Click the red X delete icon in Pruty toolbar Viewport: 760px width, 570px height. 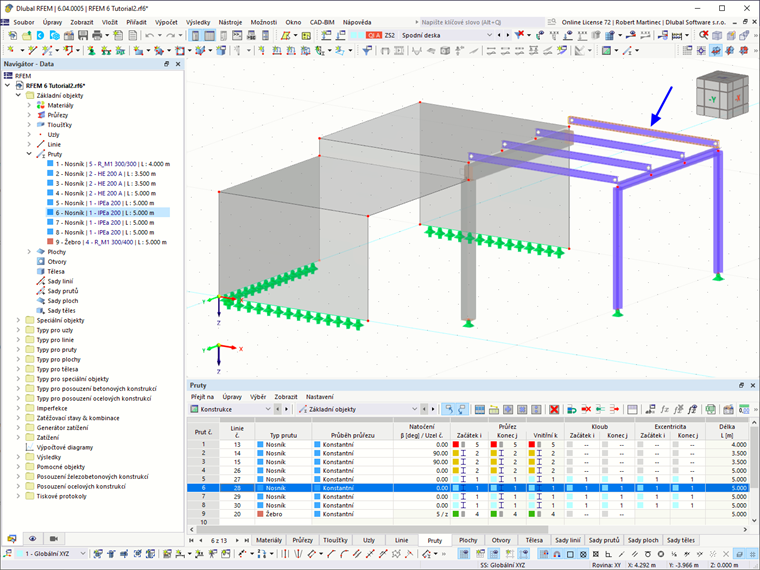pos(554,410)
